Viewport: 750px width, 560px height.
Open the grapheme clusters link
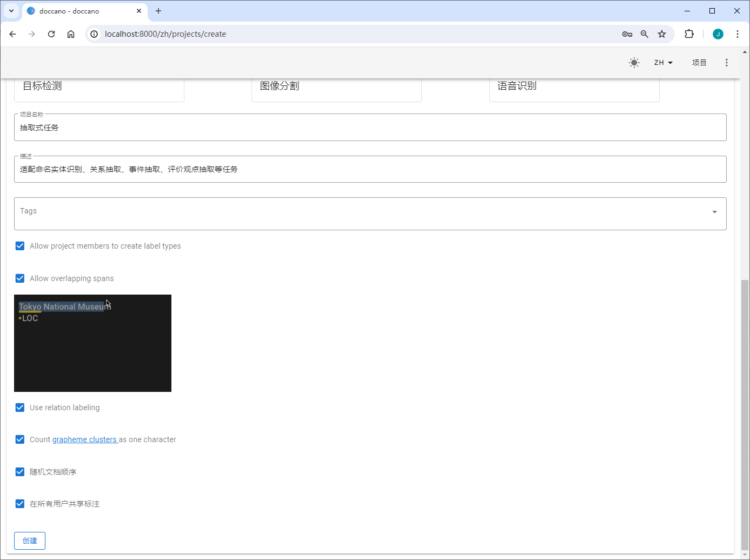(x=84, y=439)
